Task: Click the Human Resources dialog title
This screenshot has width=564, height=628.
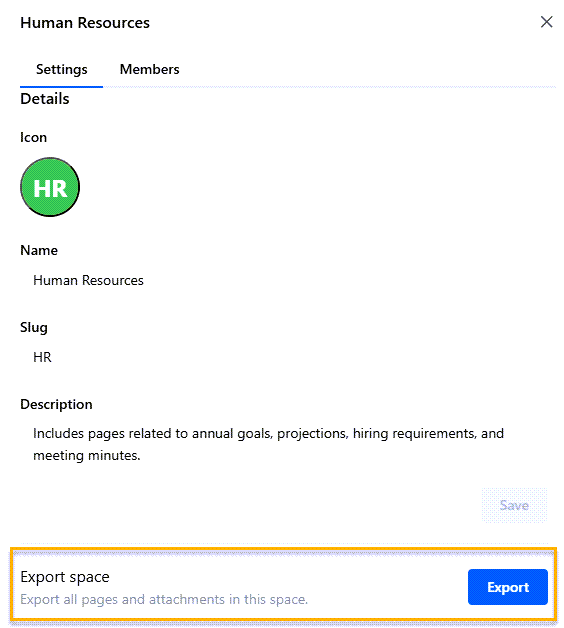Action: (85, 23)
